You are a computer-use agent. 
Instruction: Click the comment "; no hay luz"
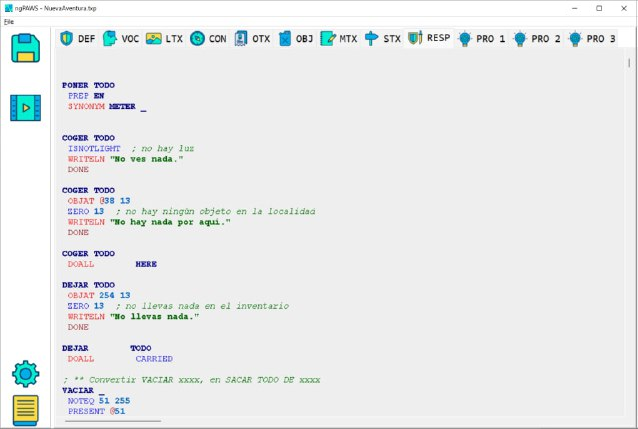click(163, 149)
